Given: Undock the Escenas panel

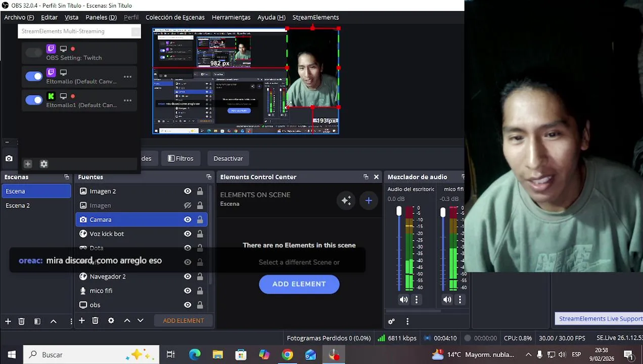Looking at the screenshot, I should [x=67, y=177].
